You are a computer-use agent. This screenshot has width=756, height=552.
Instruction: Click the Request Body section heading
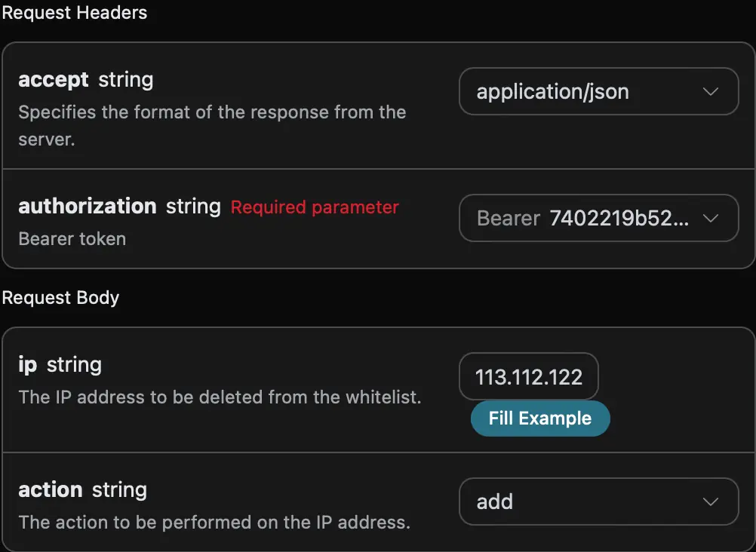point(60,298)
